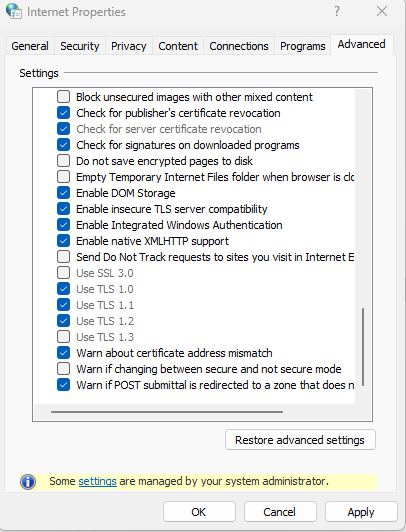Uncheck Enable DOM Storage
This screenshot has width=406, height=532.
pyautogui.click(x=63, y=193)
